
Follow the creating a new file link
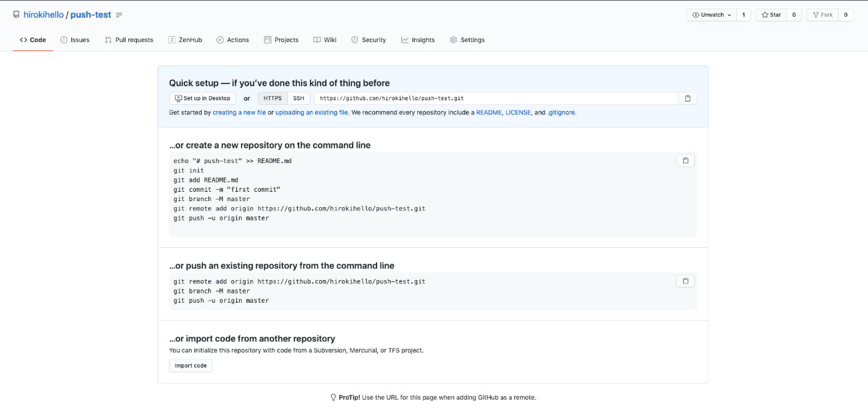[x=239, y=113]
